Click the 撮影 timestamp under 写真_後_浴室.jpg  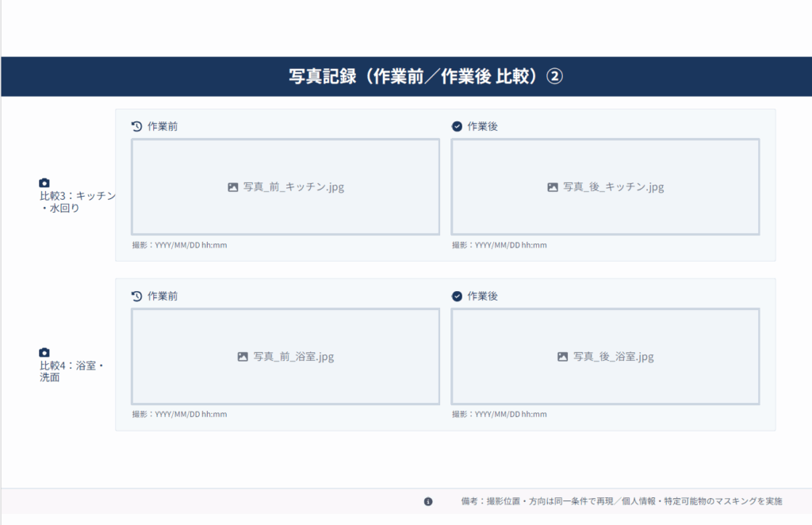click(499, 414)
